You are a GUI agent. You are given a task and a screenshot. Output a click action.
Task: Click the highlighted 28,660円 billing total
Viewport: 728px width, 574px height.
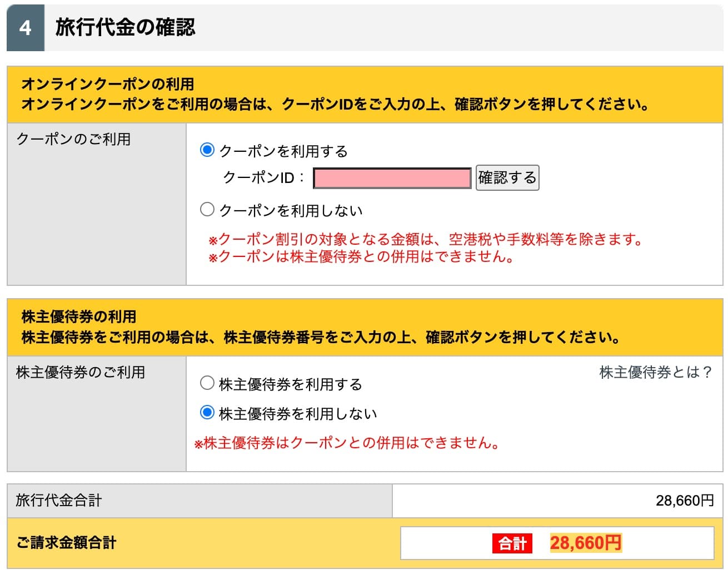click(586, 543)
